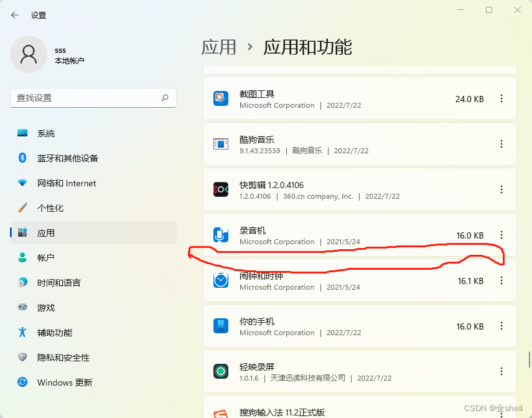Image resolution: width=532 pixels, height=418 pixels.
Task: Click the 24.0 KB size value
Action: pos(470,99)
